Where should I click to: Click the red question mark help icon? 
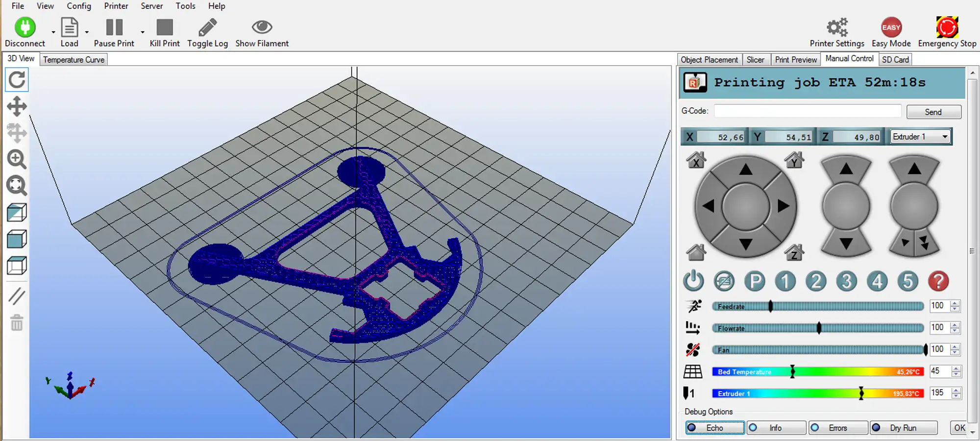coord(938,281)
